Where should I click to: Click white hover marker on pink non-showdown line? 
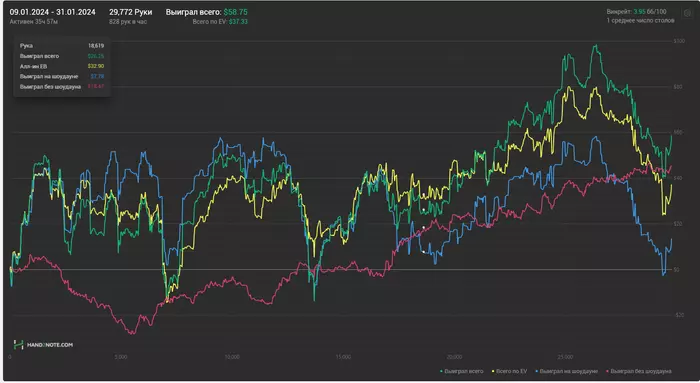(424, 228)
